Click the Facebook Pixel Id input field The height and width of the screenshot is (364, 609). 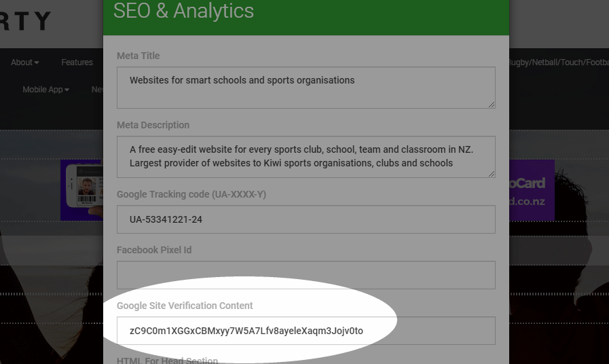(306, 275)
